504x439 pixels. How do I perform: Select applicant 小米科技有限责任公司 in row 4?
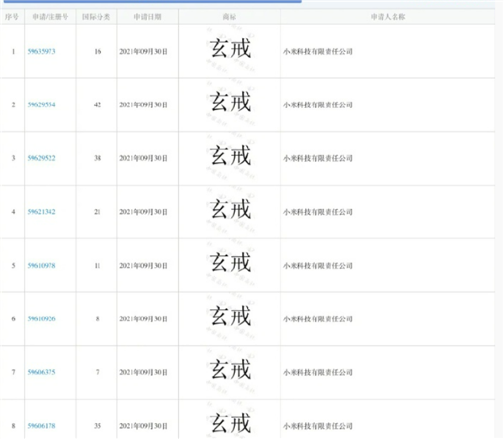[x=318, y=212]
